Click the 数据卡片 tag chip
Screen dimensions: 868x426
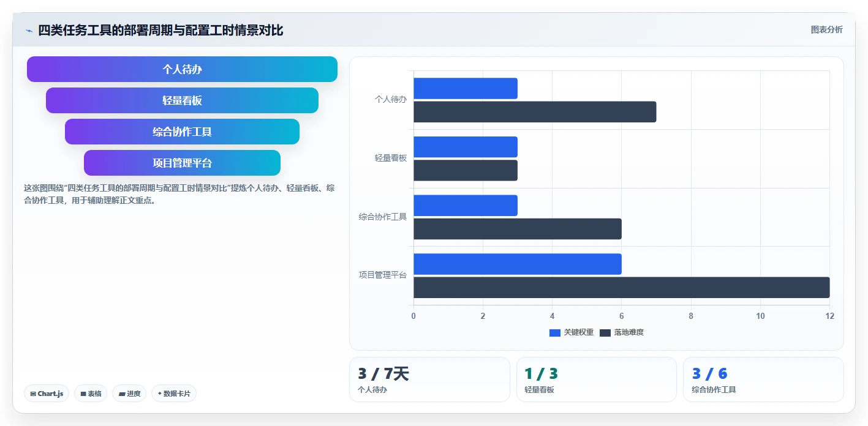(x=173, y=394)
